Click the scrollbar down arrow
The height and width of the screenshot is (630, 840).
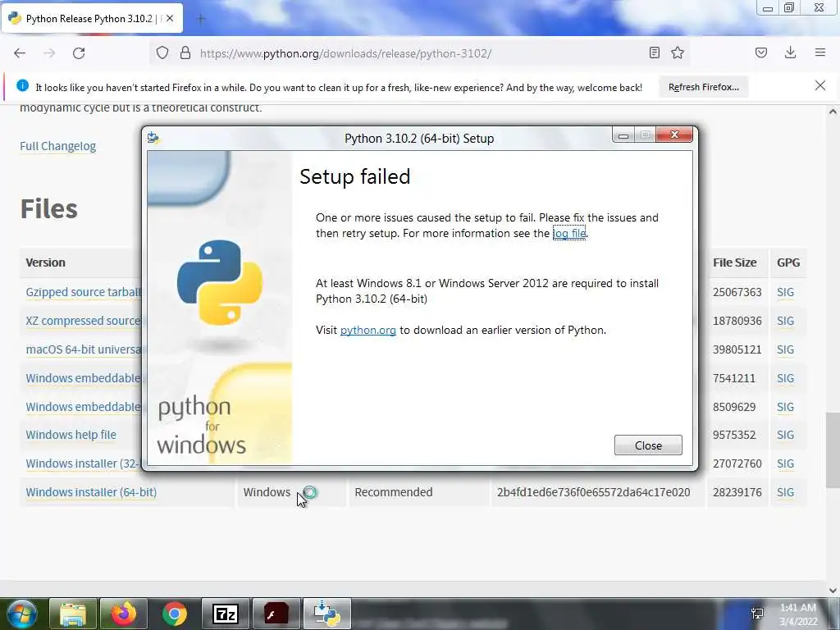(x=833, y=590)
